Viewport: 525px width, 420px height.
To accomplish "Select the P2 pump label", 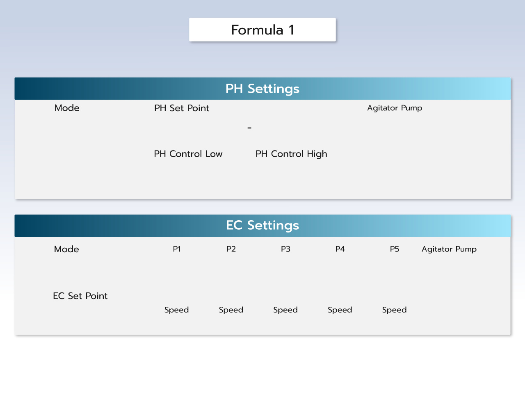I will (x=231, y=249).
